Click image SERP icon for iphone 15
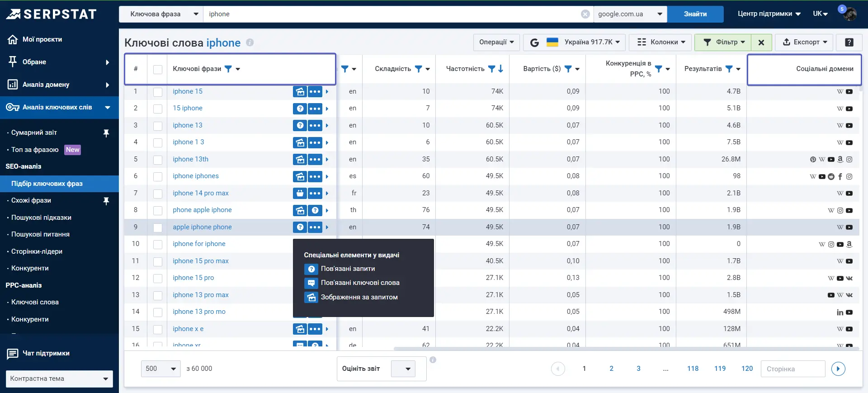 point(300,91)
